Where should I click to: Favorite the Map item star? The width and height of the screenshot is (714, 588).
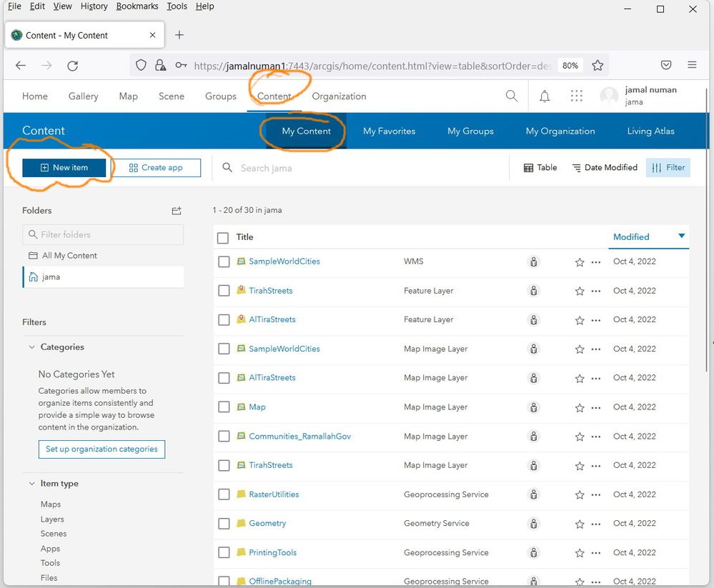pyautogui.click(x=579, y=408)
